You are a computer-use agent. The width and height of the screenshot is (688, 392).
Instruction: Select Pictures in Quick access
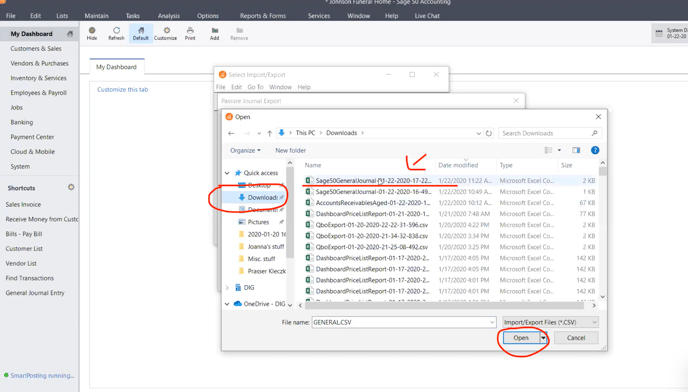tap(258, 222)
